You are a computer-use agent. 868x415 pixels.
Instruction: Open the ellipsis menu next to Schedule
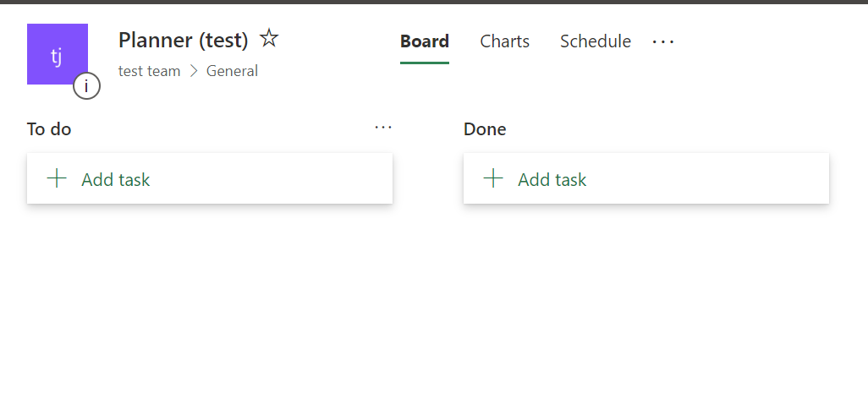click(x=663, y=41)
